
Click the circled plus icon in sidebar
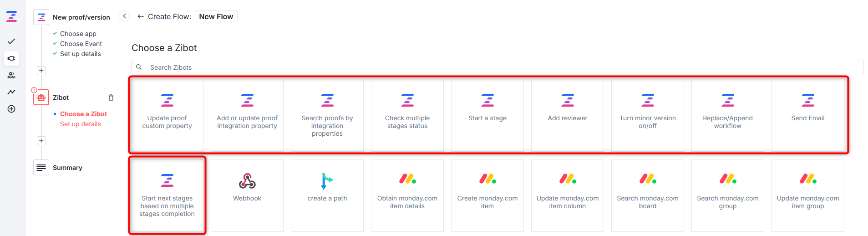[x=11, y=109]
